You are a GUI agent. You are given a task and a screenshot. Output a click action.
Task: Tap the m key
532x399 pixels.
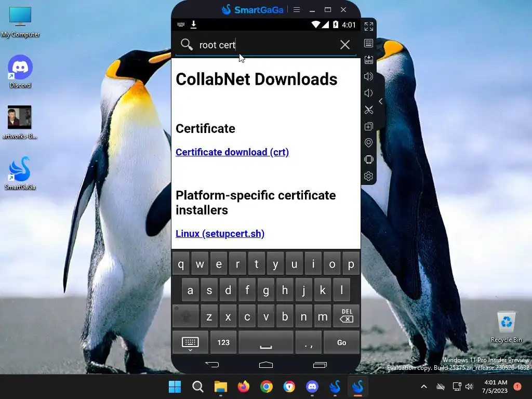coord(323,316)
